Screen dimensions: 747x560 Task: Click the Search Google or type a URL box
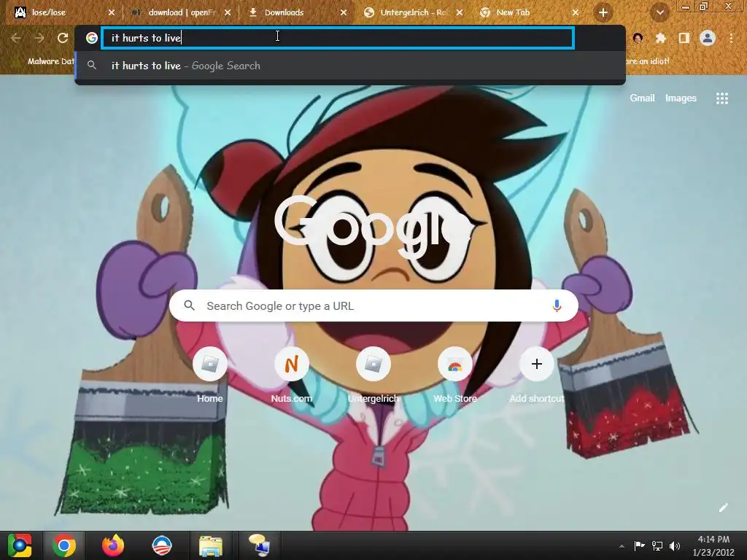pos(373,306)
